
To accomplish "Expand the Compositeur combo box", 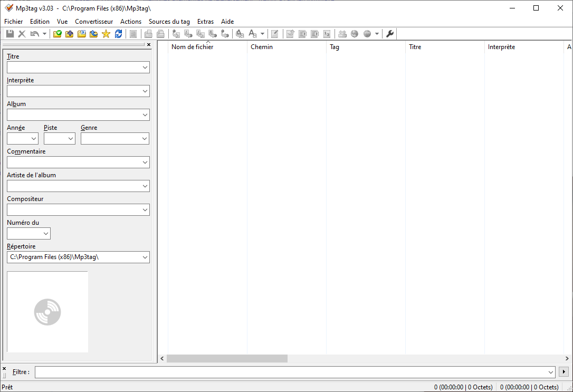I will 145,209.
